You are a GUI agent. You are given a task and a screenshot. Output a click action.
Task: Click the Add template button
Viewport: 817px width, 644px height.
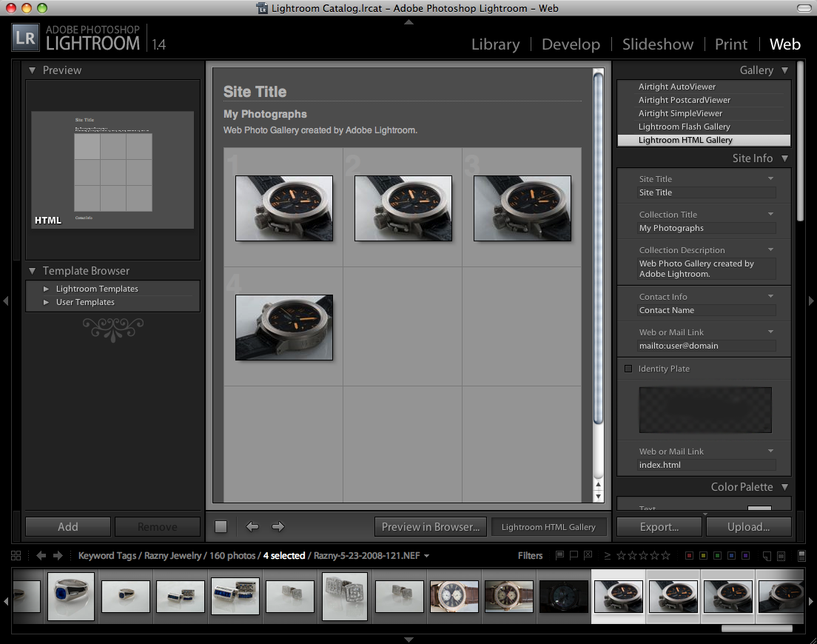click(x=68, y=527)
